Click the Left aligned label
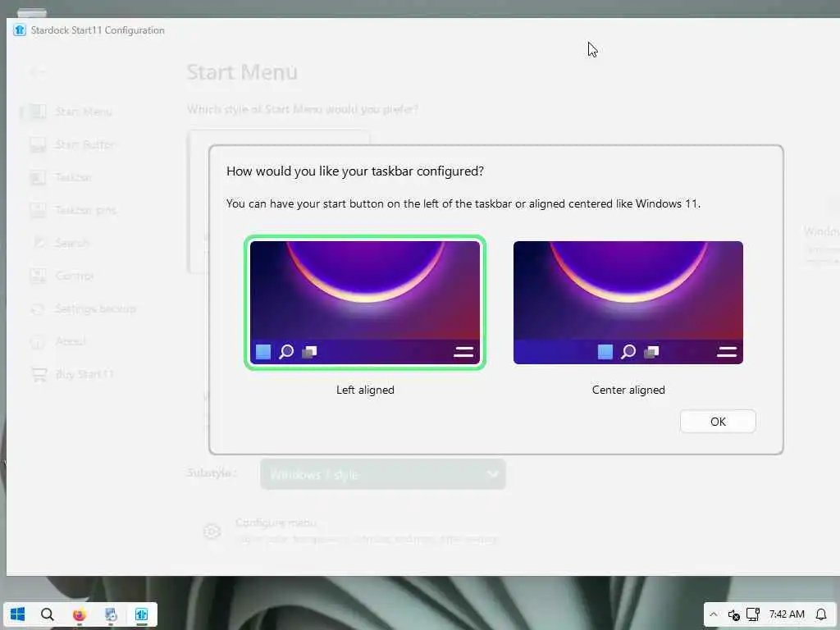The image size is (840, 630). (x=365, y=390)
